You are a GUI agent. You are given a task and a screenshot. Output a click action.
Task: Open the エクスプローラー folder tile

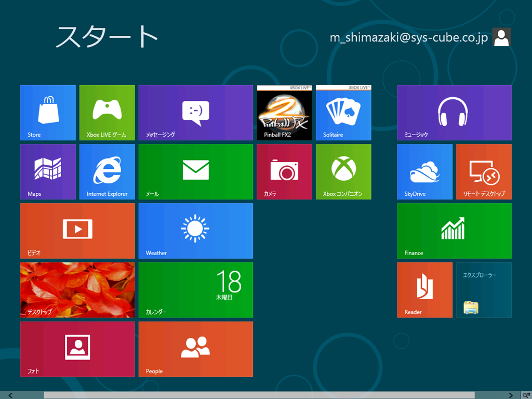tap(484, 290)
